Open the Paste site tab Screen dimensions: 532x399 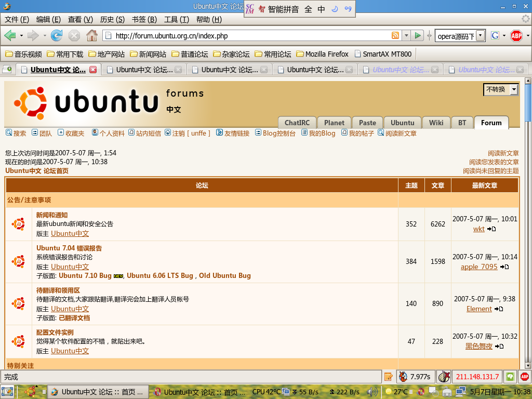tap(367, 123)
